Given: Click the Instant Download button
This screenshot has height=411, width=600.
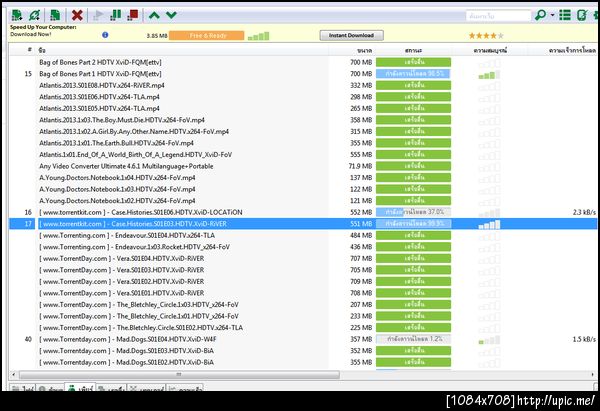Looking at the screenshot, I should click(351, 36).
